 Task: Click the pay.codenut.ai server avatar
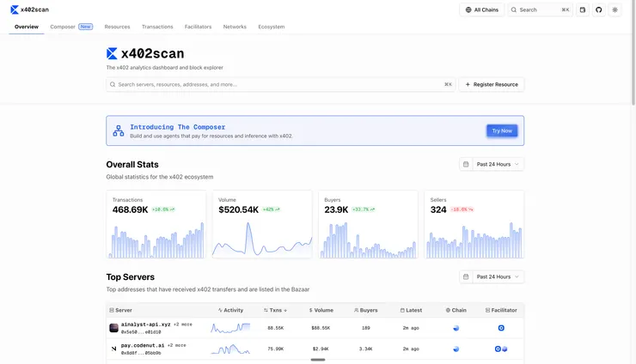[x=113, y=349]
